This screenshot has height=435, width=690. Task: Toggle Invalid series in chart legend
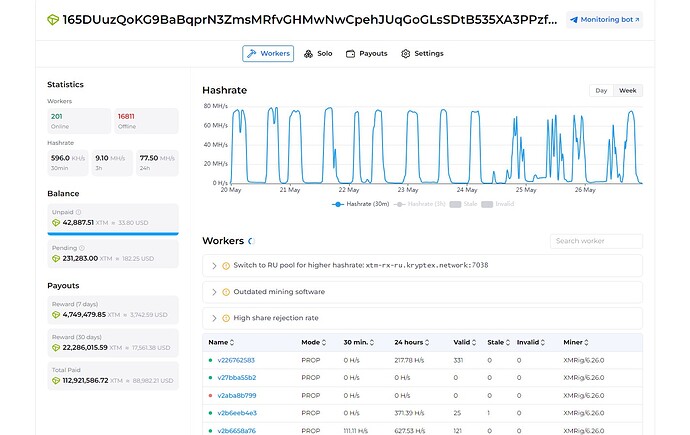click(x=498, y=204)
